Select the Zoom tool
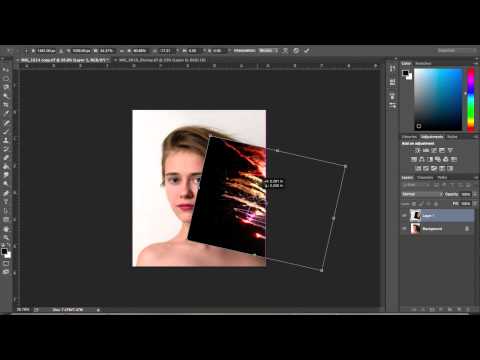 point(6,238)
